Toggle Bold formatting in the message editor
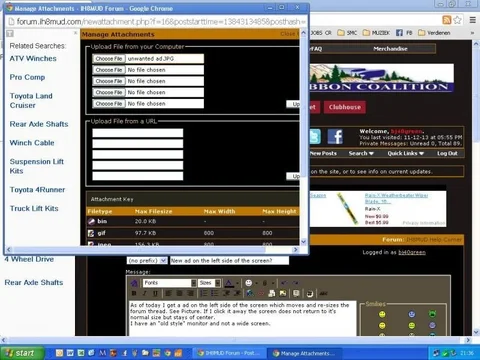The width and height of the screenshot is (480, 360). pyautogui.click(x=134, y=293)
